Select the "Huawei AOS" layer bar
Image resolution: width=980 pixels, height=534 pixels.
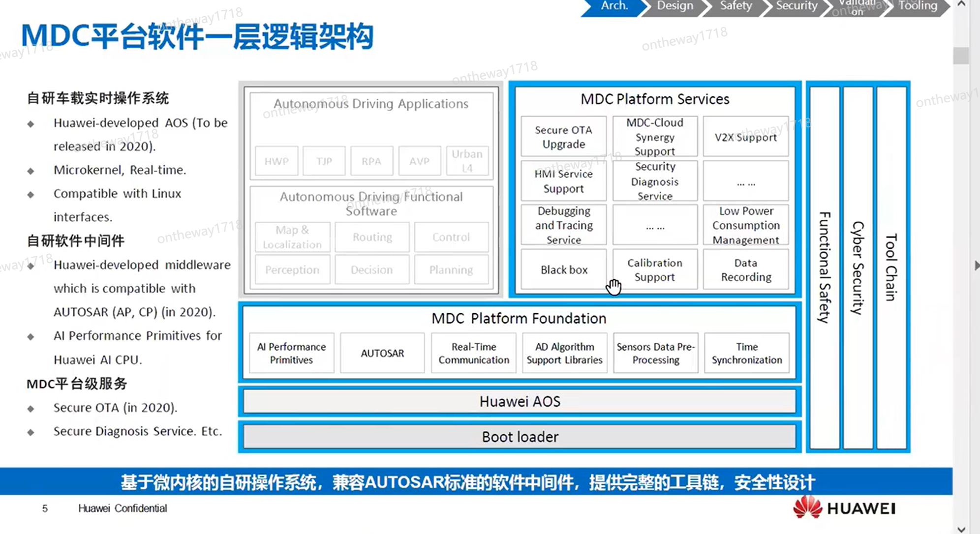click(520, 402)
